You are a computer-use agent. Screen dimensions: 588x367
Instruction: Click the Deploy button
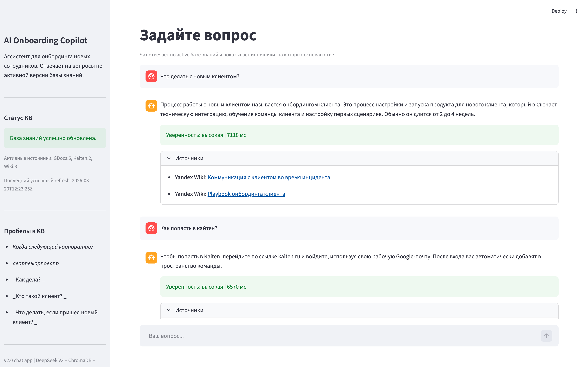pyautogui.click(x=559, y=11)
